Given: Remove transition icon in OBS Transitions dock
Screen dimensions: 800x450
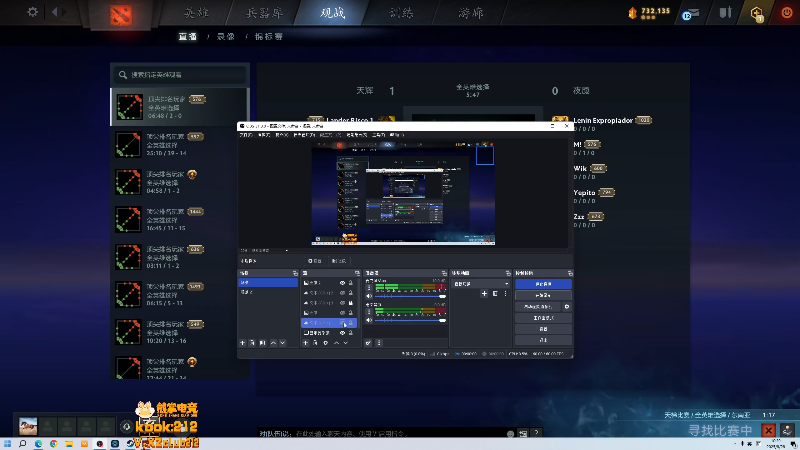Looking at the screenshot, I should point(495,293).
